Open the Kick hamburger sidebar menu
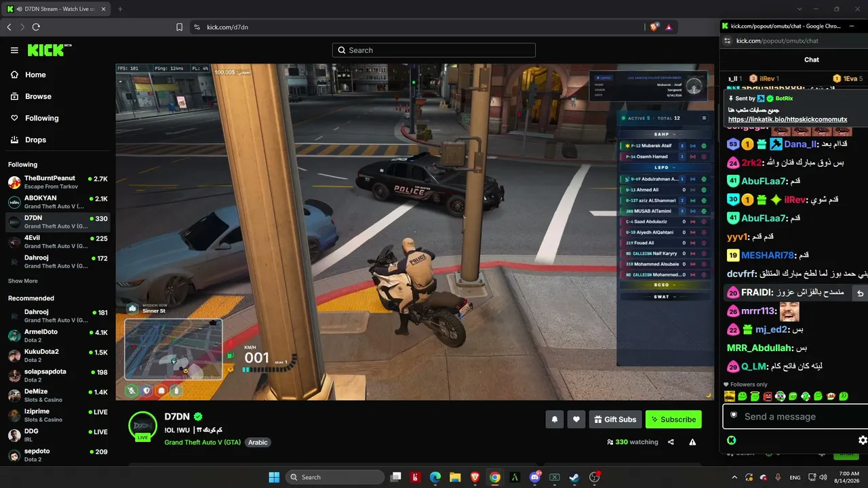Image resolution: width=868 pixels, height=488 pixels. click(x=14, y=50)
